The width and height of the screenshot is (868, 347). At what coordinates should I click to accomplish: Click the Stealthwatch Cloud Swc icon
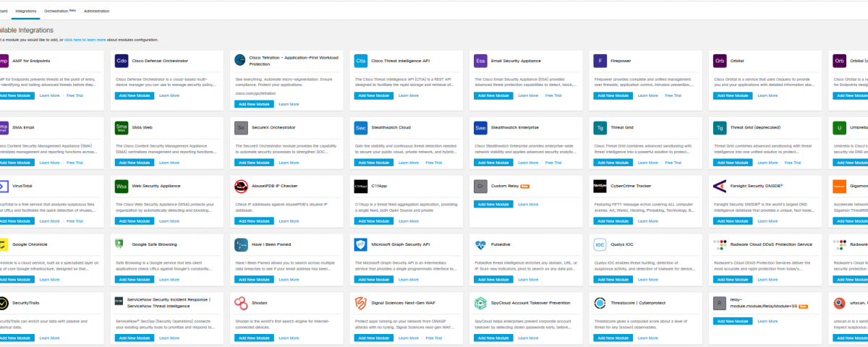360,127
